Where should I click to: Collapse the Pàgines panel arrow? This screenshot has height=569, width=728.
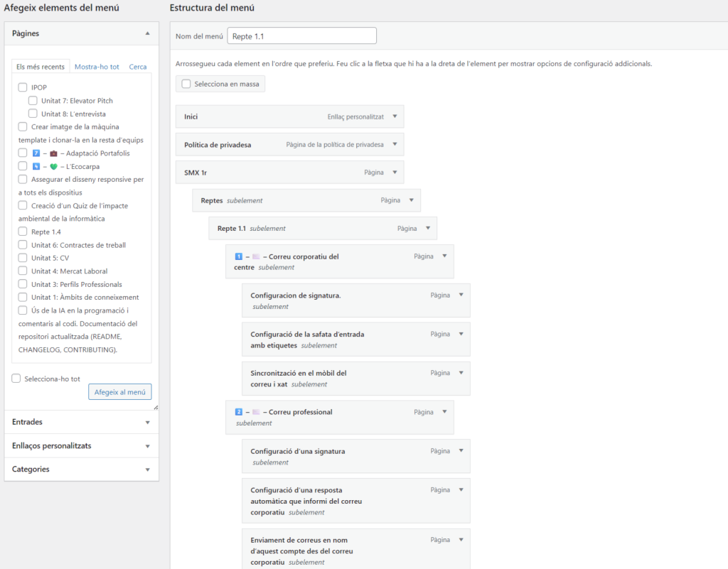(x=147, y=33)
